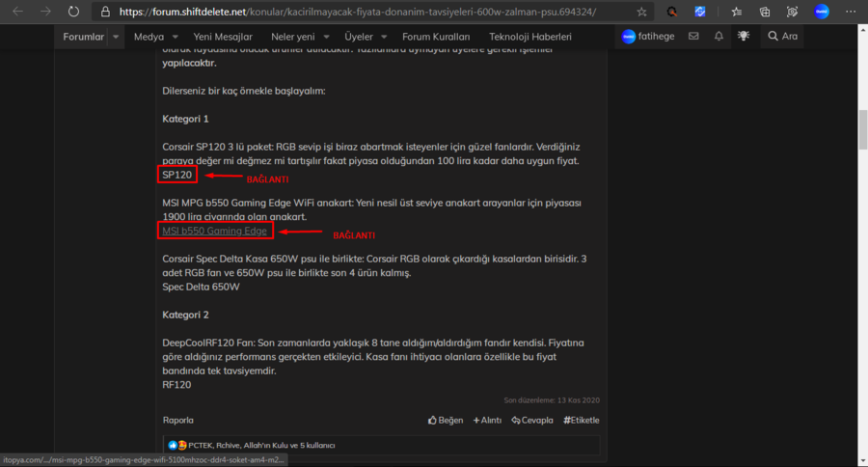Go forward with the browser forward arrow

(45, 11)
